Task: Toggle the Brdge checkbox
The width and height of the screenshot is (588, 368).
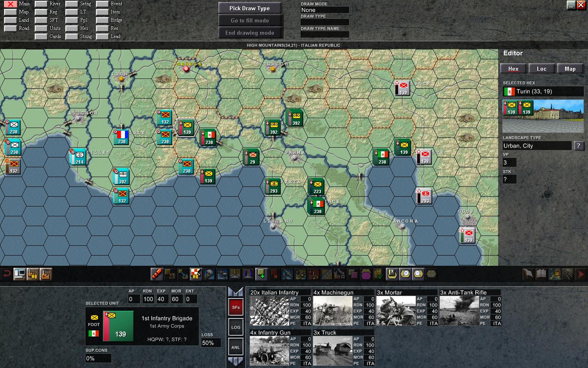Action: tap(102, 20)
